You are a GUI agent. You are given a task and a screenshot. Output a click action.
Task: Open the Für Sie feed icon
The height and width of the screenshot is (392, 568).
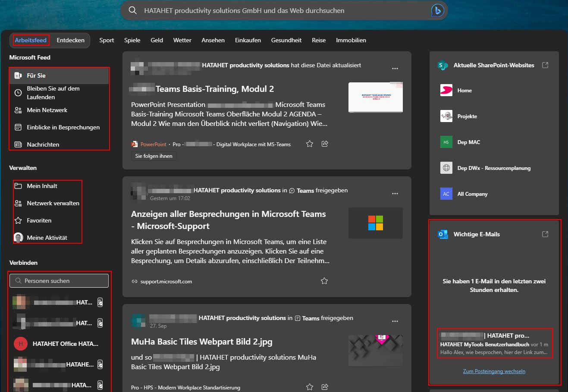tap(18, 75)
